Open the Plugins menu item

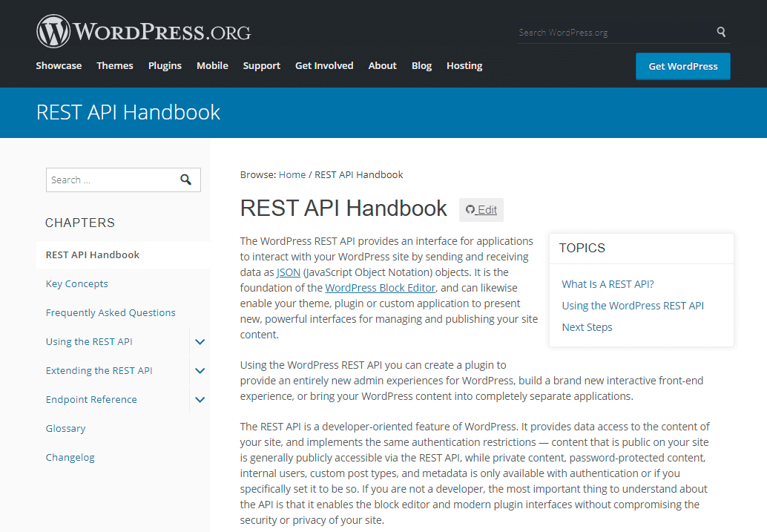click(x=165, y=65)
